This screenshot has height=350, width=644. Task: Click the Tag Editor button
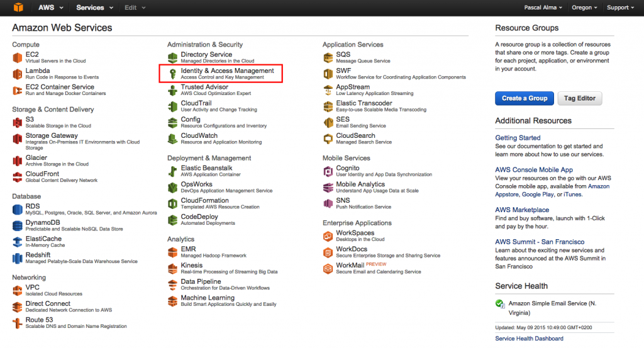579,98
